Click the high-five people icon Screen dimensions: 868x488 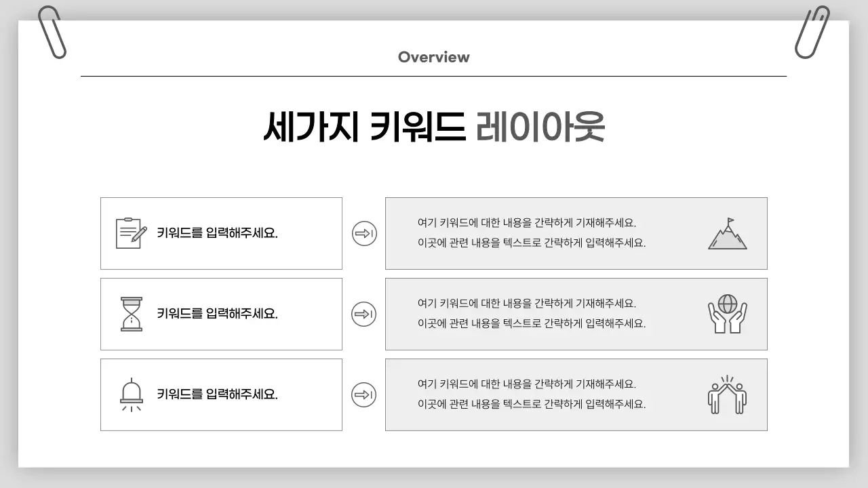click(x=727, y=394)
